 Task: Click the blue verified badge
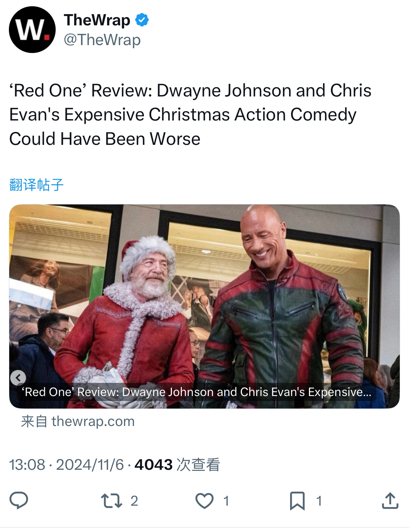(142, 20)
